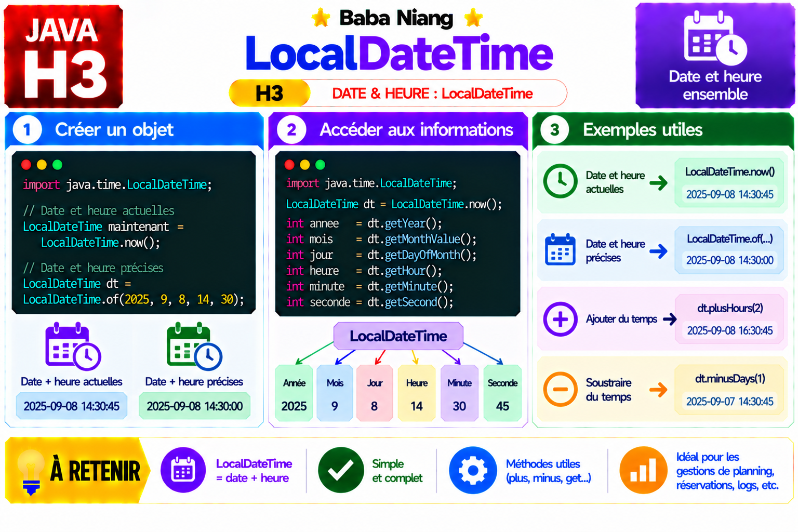Click the "dt.plusHours(2)" result card

pos(730,319)
